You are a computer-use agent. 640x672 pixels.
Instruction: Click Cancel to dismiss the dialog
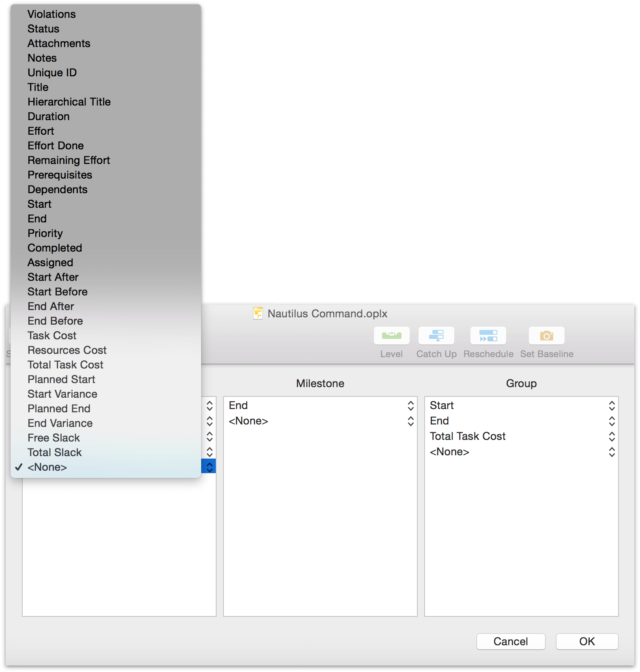[511, 641]
